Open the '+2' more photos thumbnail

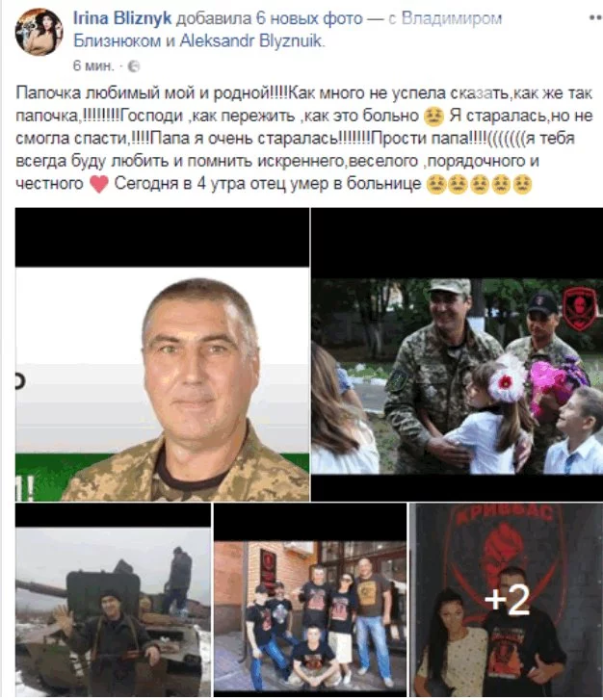(x=506, y=601)
